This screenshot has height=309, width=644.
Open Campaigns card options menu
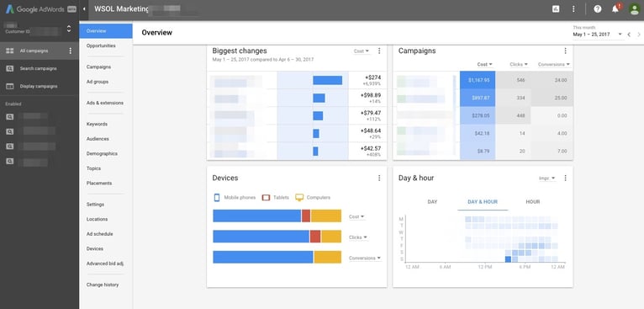565,51
